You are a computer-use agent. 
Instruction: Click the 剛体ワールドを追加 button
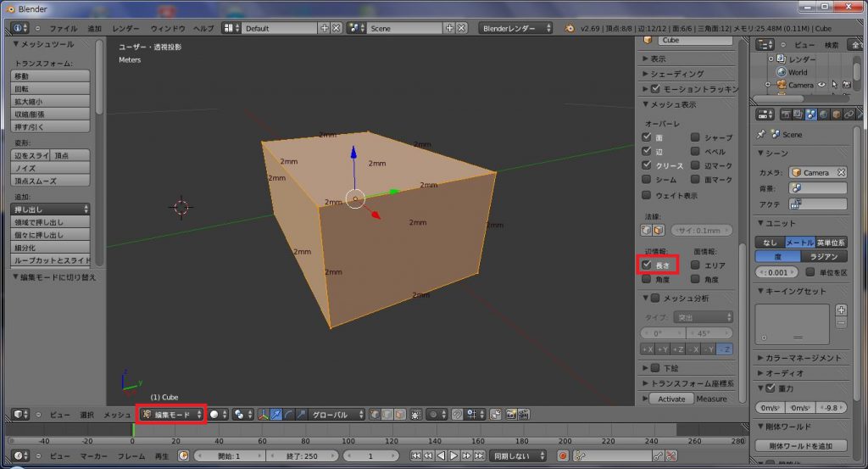pyautogui.click(x=800, y=446)
